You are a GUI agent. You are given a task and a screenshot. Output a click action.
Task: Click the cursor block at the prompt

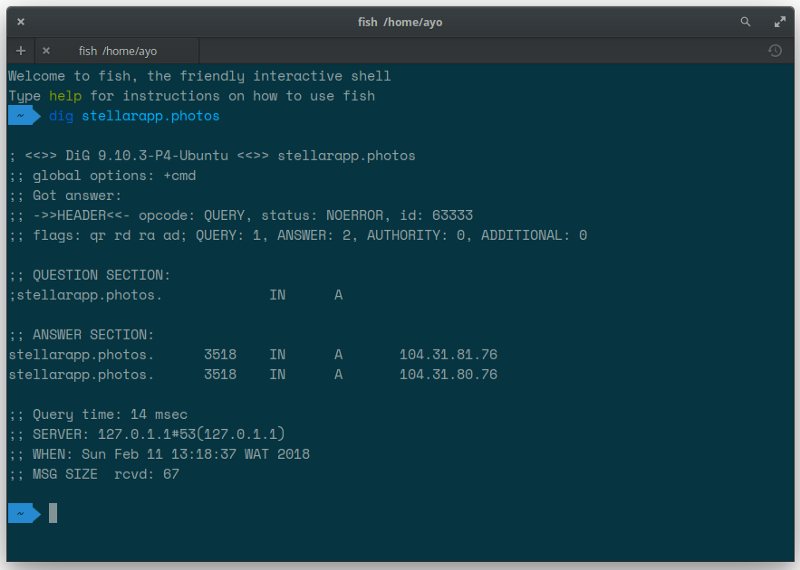coord(53,513)
